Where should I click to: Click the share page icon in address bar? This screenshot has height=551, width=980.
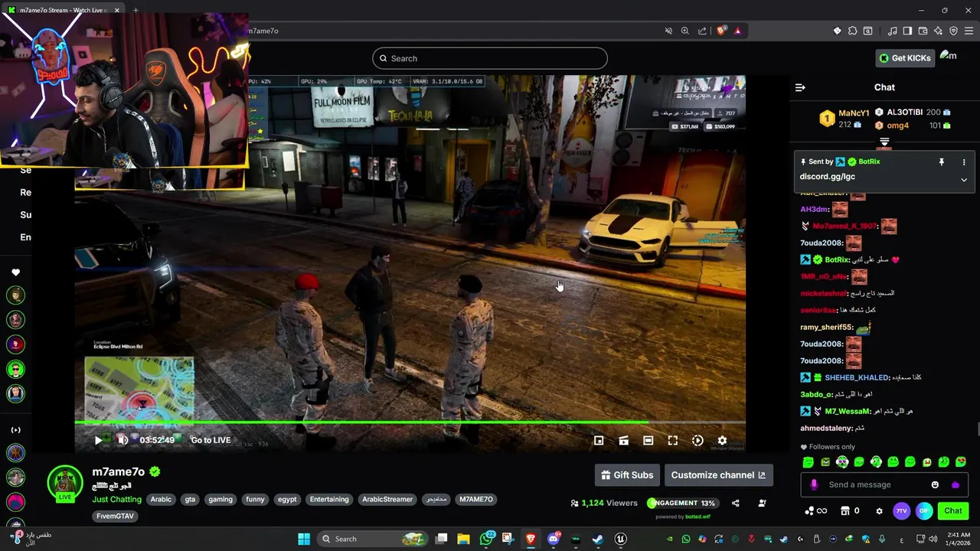[x=702, y=31]
